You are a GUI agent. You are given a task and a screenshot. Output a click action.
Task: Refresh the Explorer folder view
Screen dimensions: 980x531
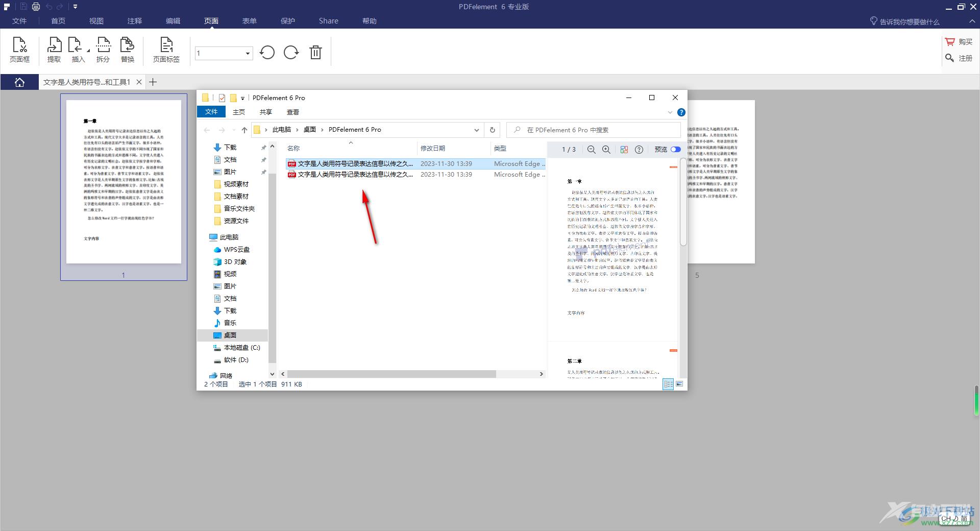click(493, 130)
